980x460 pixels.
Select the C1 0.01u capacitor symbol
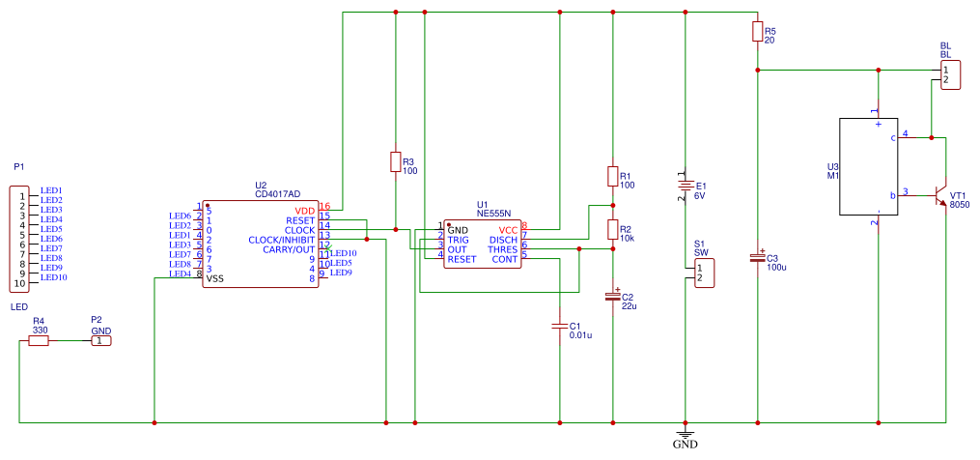tap(559, 326)
